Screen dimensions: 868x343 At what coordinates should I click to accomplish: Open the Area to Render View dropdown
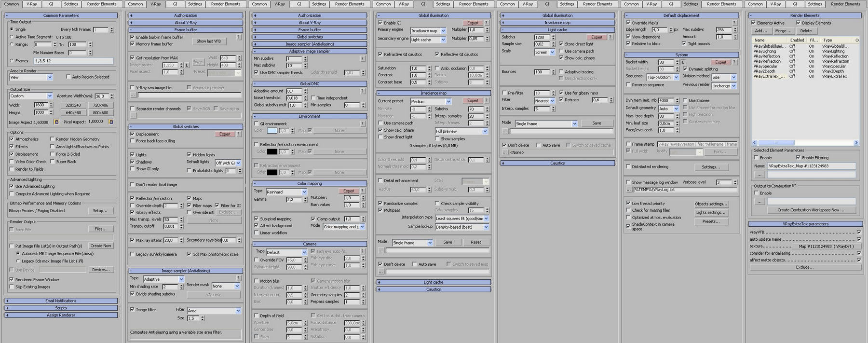coord(31,77)
